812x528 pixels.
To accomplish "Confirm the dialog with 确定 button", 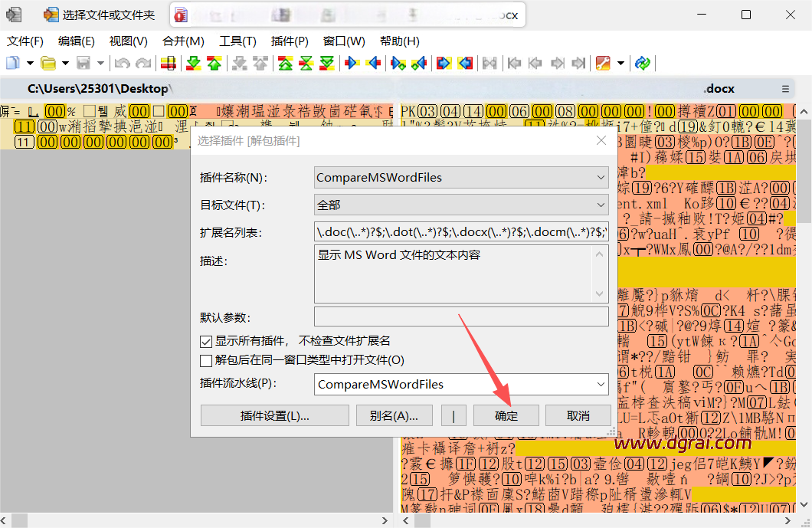I will 506,415.
